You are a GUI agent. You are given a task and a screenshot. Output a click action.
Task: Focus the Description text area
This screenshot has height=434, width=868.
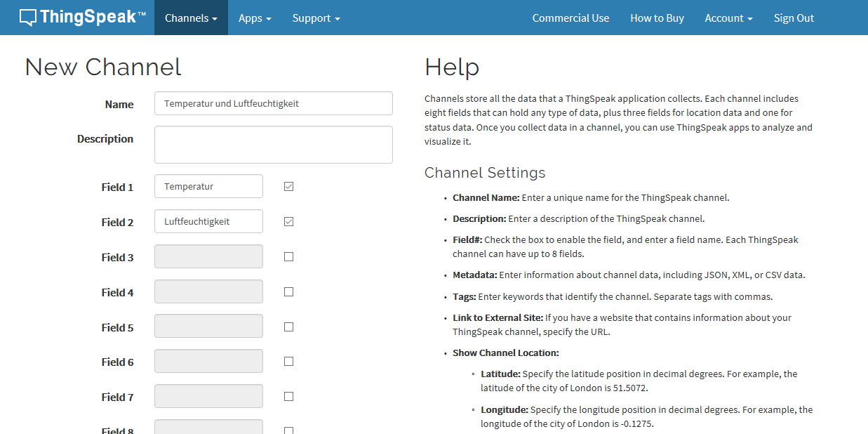pos(273,145)
